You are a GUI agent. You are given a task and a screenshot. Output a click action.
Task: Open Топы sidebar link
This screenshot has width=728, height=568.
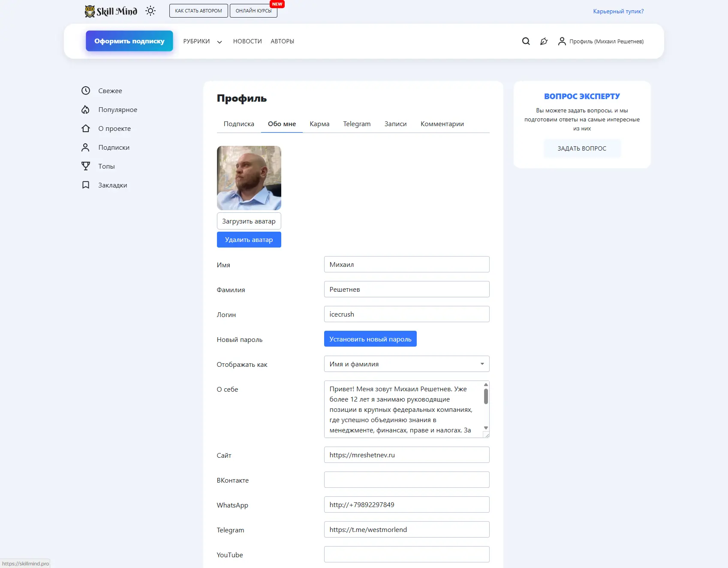106,166
